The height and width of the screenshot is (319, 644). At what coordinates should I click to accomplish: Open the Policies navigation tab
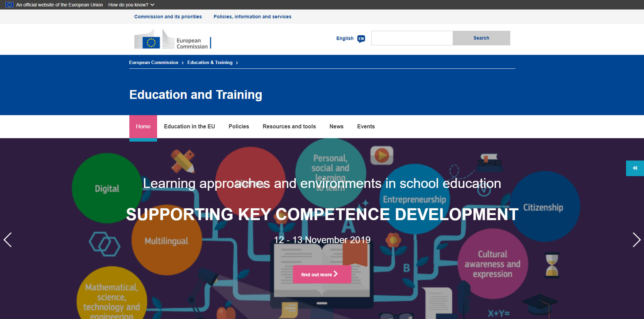click(239, 126)
